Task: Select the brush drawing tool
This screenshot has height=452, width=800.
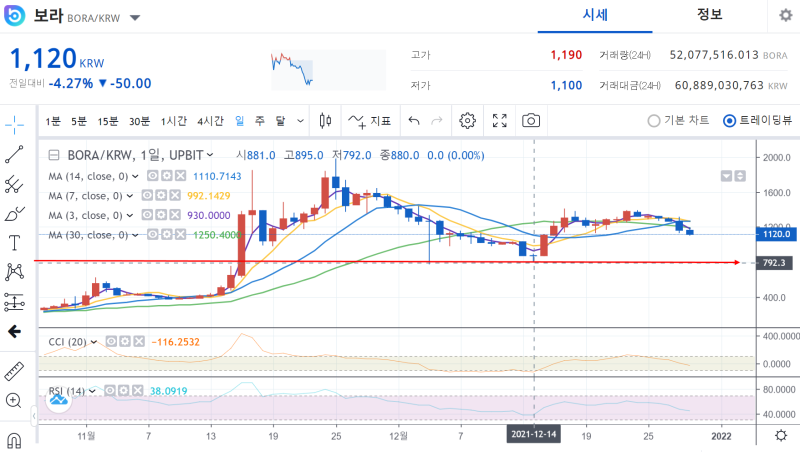Action: tap(14, 214)
